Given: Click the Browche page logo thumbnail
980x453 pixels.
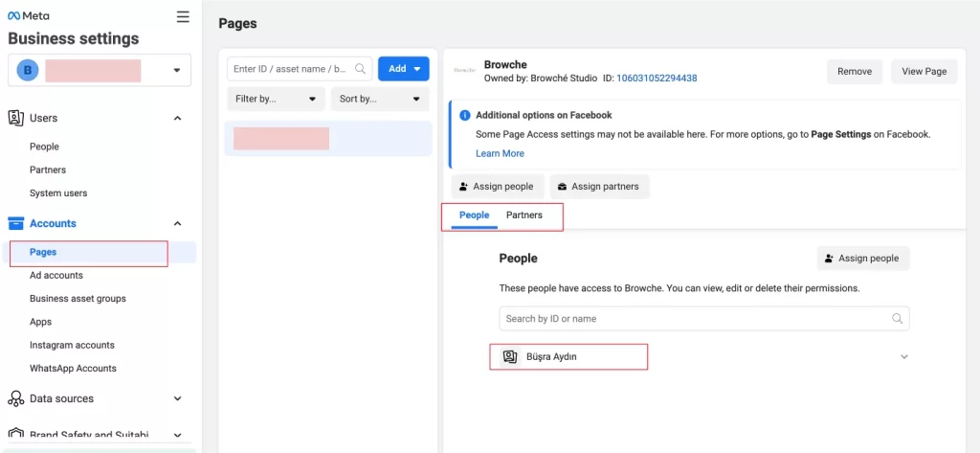Looking at the screenshot, I should pos(464,70).
